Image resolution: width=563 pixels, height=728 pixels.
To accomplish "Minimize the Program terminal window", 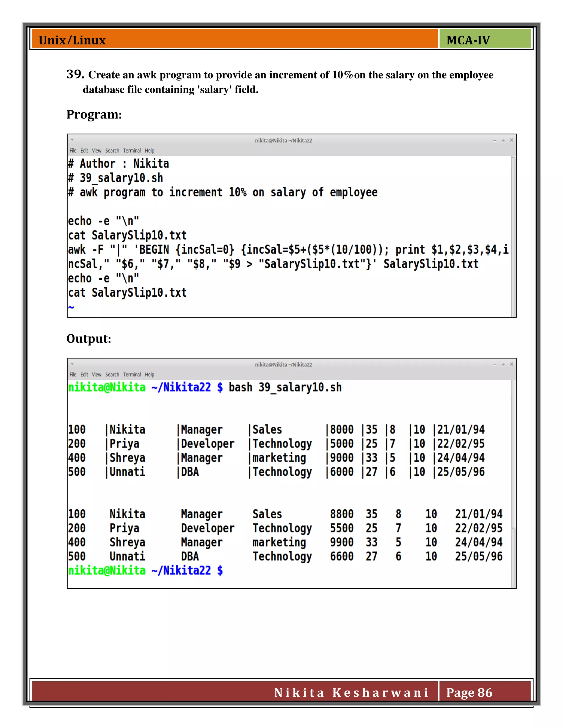I will point(495,141).
